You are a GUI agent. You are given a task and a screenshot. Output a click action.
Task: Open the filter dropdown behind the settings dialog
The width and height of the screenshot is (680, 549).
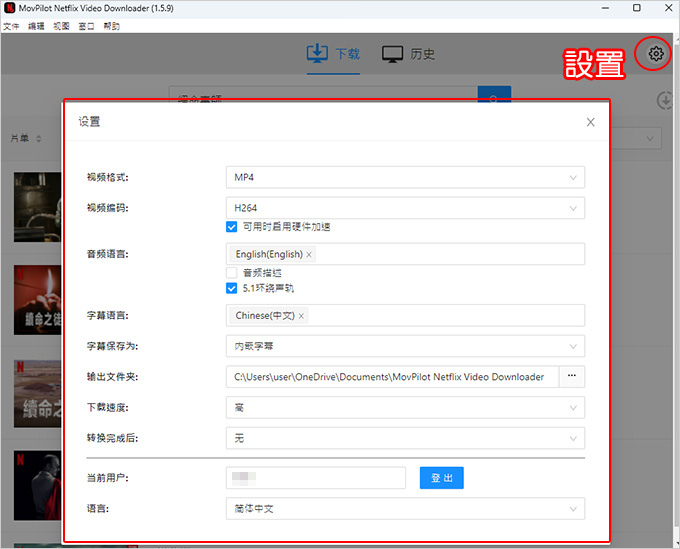(636, 139)
